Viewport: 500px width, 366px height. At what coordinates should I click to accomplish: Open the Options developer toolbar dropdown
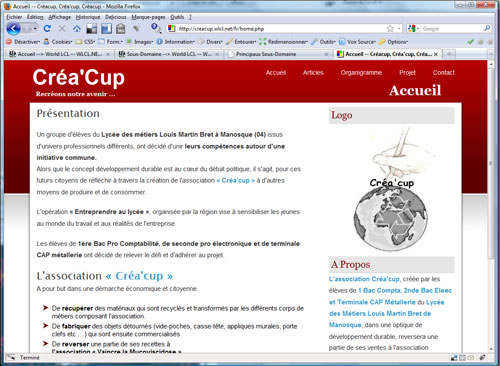(393, 42)
